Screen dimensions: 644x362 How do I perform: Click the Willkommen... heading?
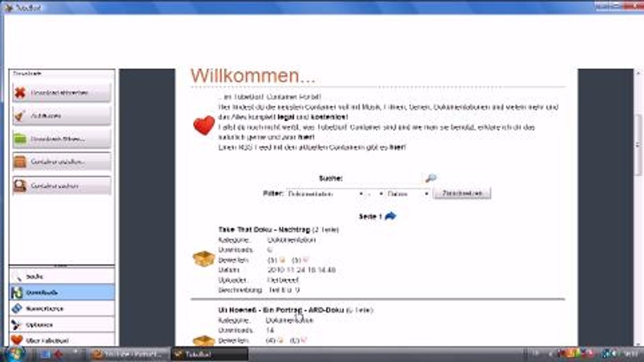click(x=253, y=76)
